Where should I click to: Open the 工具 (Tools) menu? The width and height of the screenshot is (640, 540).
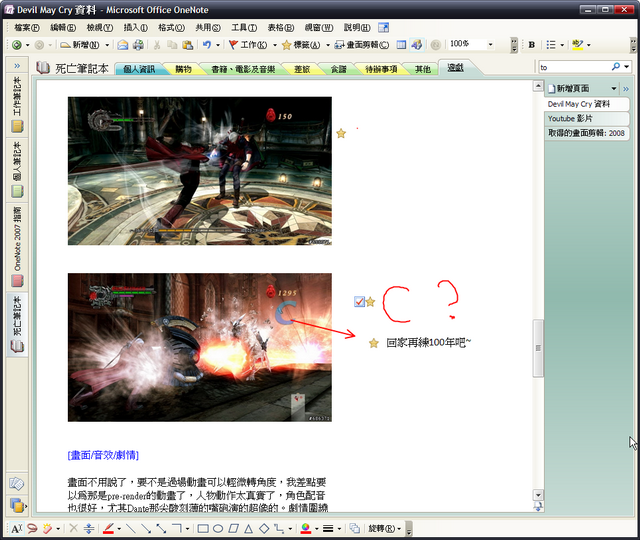[244, 27]
